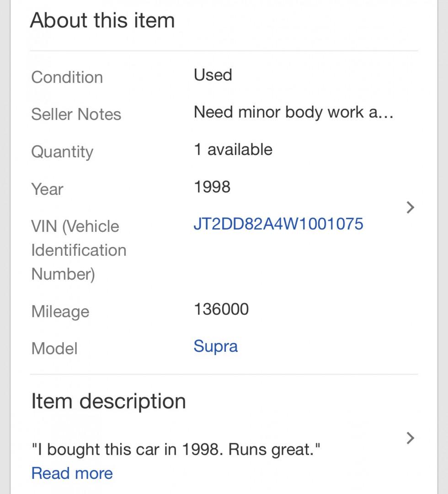Click the 1998 year value
Screen dimensions: 448x494
212,187
